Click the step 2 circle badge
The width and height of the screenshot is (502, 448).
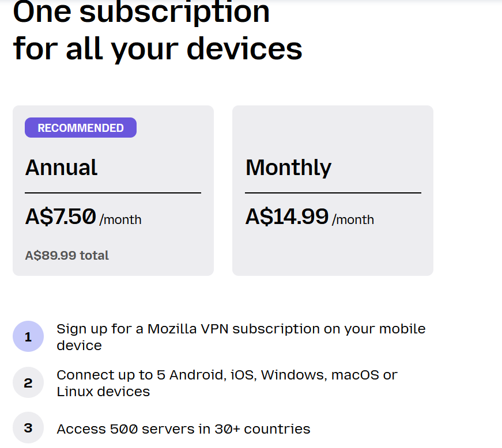pos(28,382)
